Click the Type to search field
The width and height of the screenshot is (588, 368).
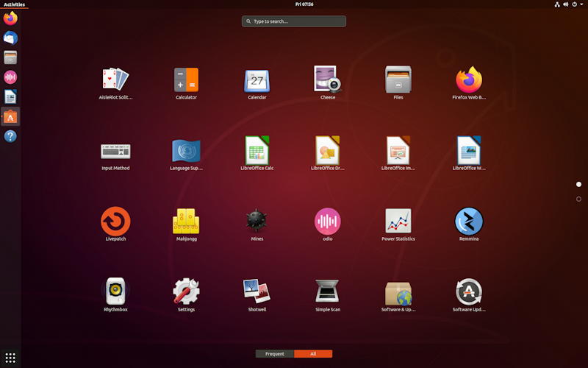click(294, 21)
